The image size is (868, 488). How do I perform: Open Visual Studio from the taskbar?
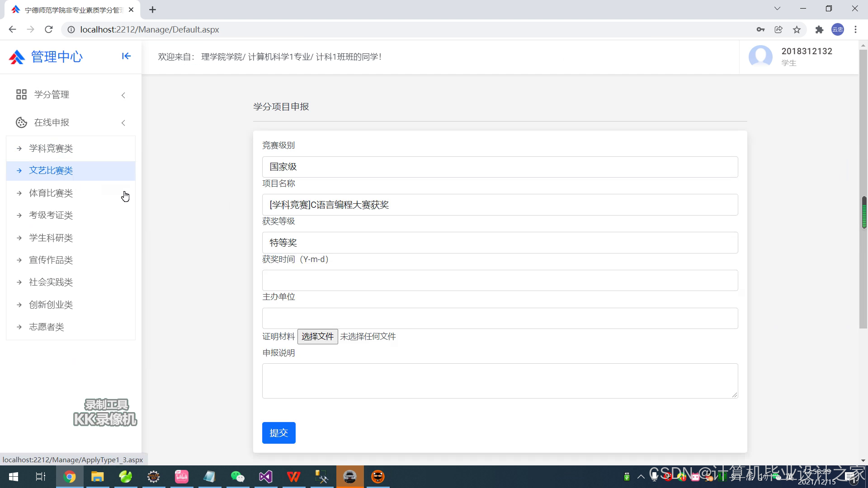265,477
